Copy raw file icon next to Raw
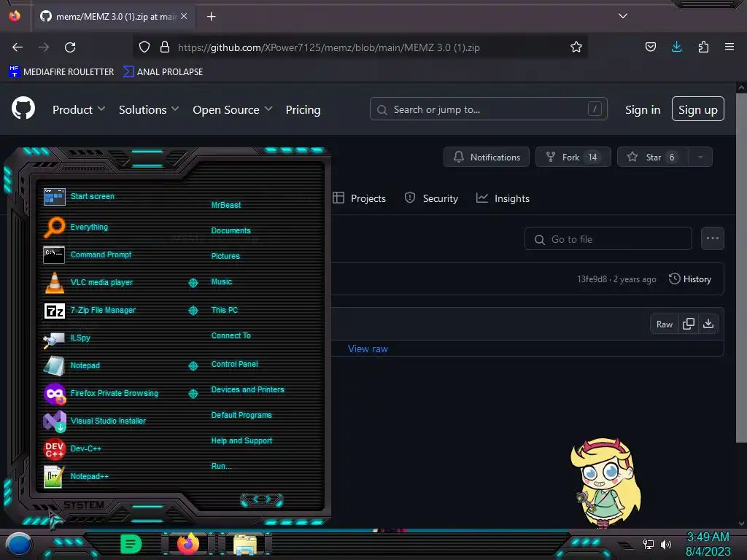The height and width of the screenshot is (560, 747). pyautogui.click(x=689, y=324)
